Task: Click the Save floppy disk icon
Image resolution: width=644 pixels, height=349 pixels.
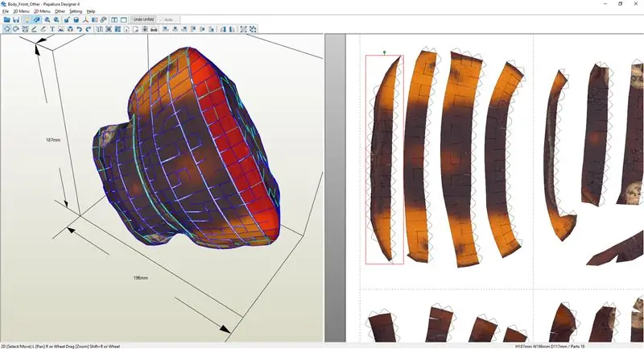Action: (16, 19)
